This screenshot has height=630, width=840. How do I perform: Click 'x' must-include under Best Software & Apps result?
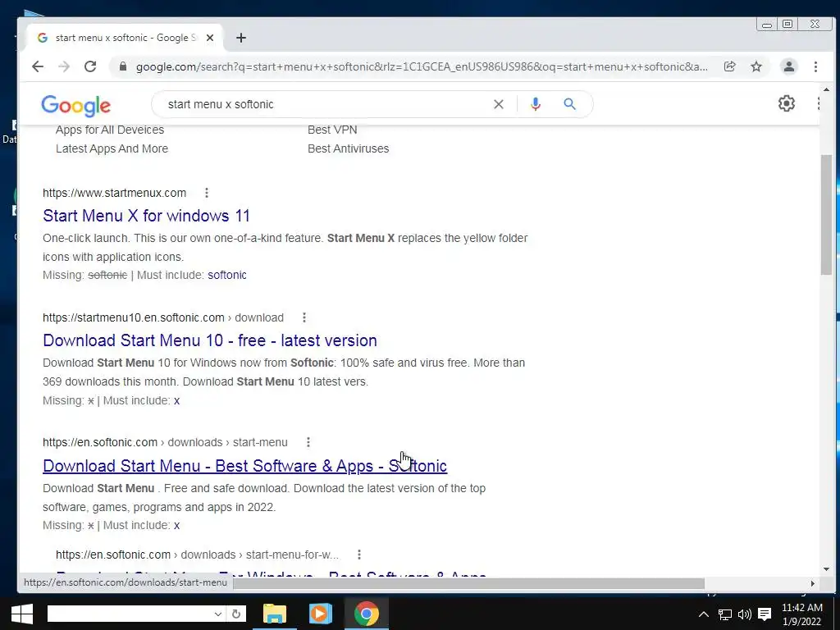point(177,525)
